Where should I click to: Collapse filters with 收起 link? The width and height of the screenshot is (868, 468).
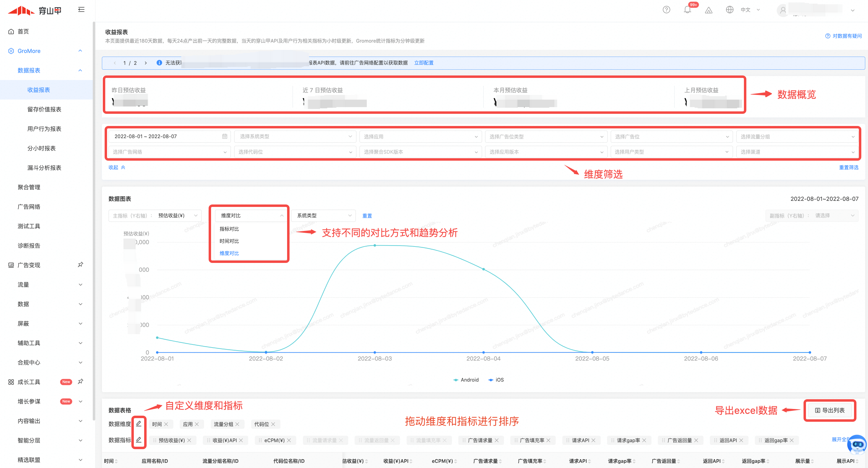(117, 167)
